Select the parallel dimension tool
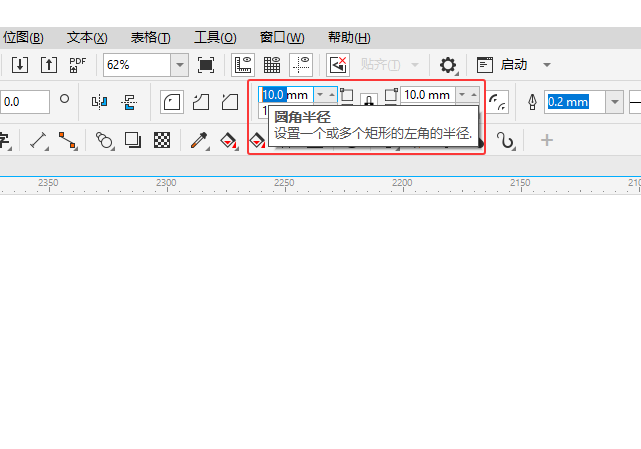 click(38, 140)
